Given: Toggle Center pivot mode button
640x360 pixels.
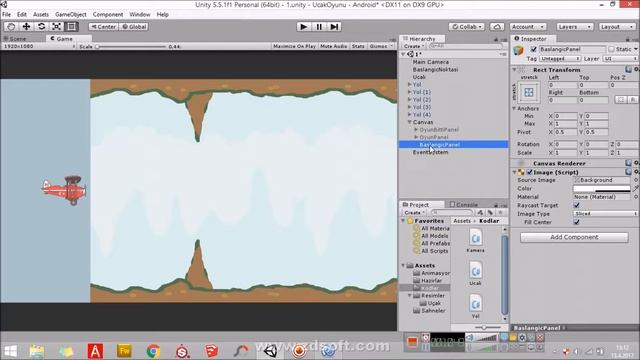Looking at the screenshot, I should pyautogui.click(x=104, y=27).
